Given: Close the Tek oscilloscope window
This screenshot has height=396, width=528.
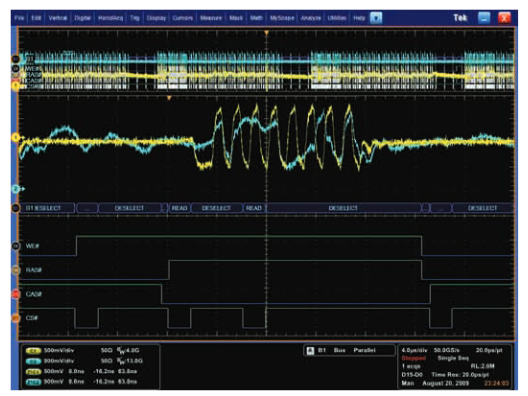Looking at the screenshot, I should pyautogui.click(x=504, y=18).
